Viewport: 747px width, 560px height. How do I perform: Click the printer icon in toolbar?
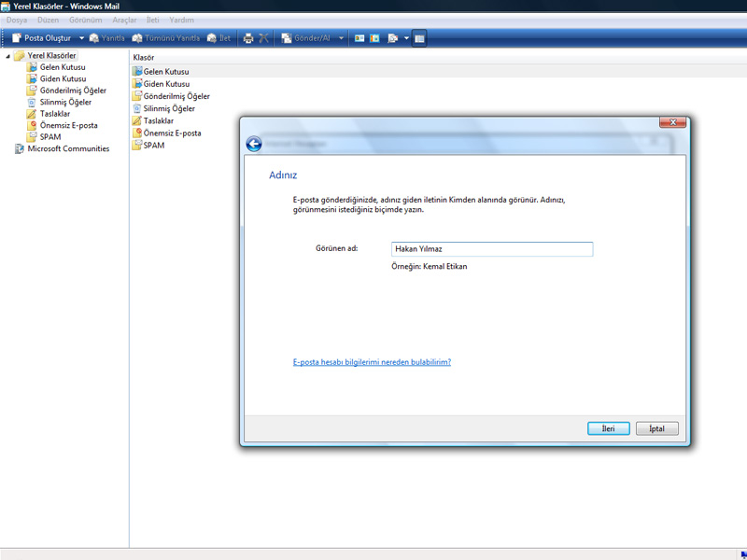248,38
